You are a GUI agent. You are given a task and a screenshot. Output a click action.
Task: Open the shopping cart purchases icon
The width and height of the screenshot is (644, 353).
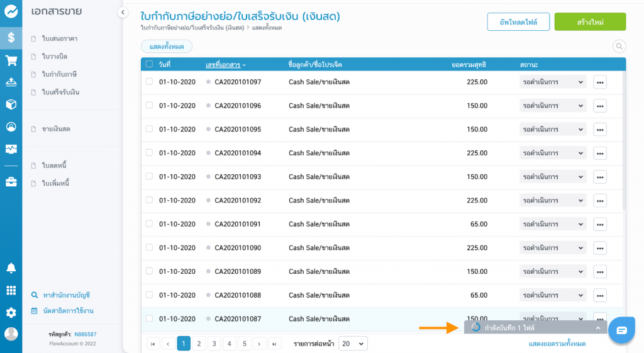pos(11,60)
